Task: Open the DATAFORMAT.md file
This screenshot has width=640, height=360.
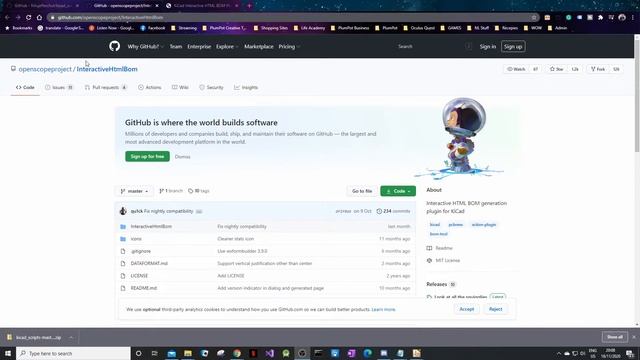Action: tap(149, 264)
